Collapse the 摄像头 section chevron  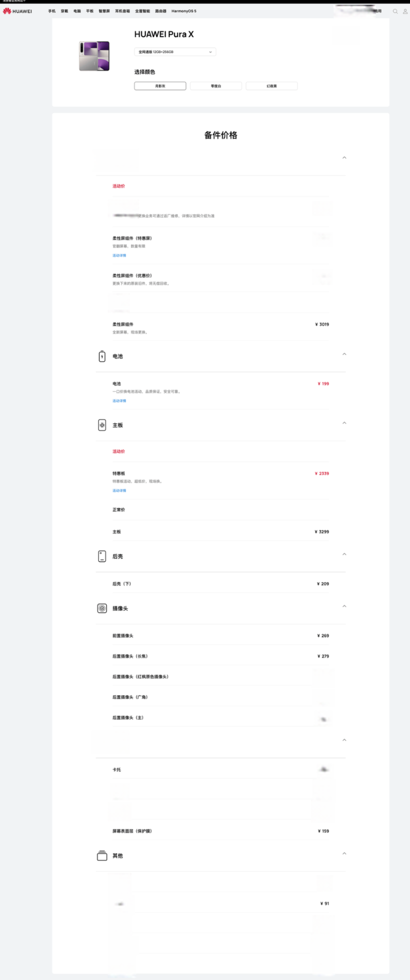[x=344, y=606]
